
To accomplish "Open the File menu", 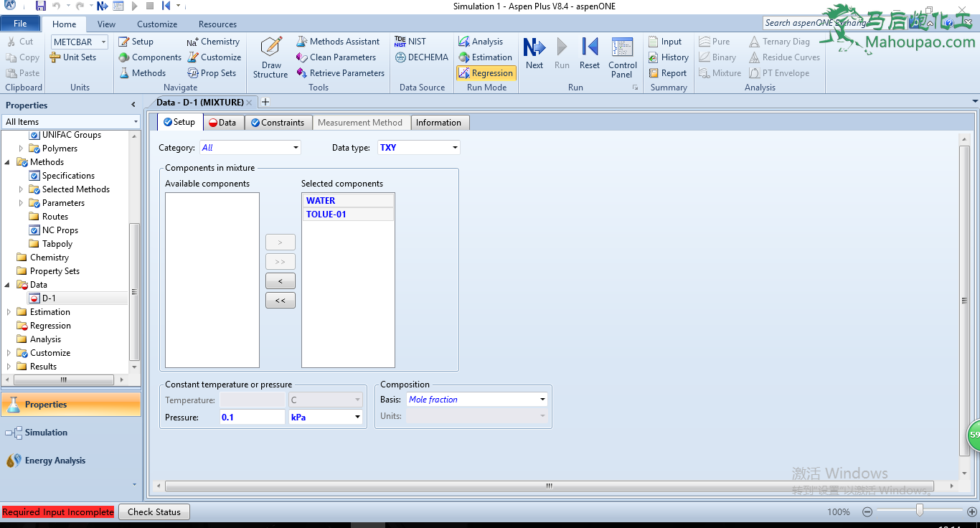I will 20,24.
